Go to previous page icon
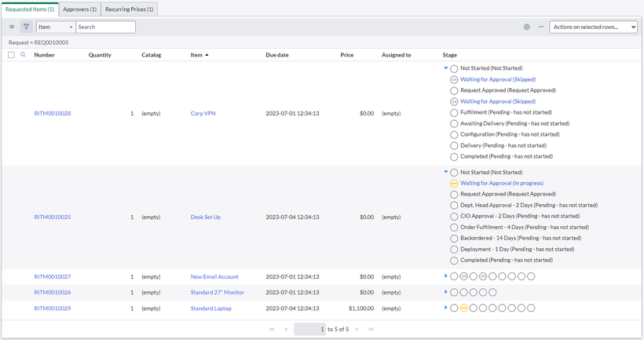 tap(286, 329)
